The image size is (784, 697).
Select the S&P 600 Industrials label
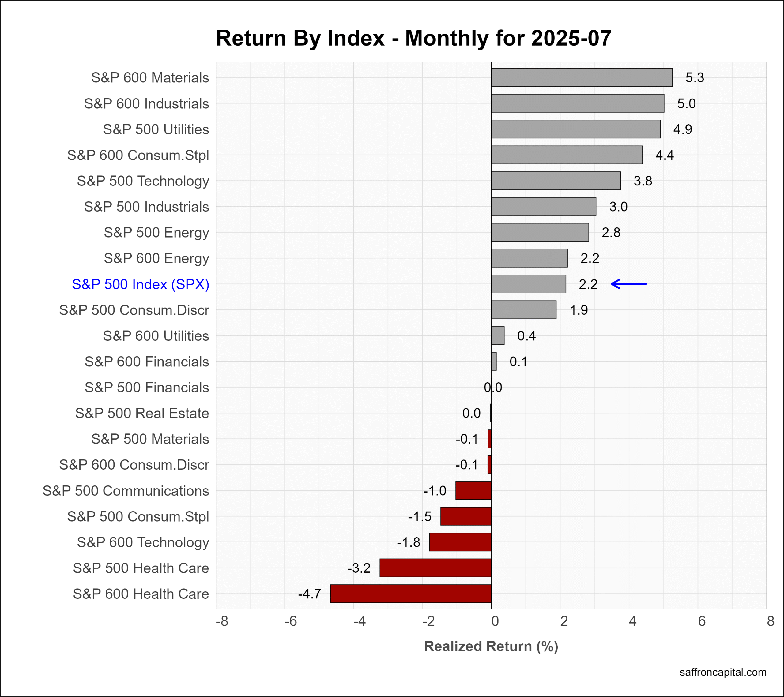pos(146,103)
